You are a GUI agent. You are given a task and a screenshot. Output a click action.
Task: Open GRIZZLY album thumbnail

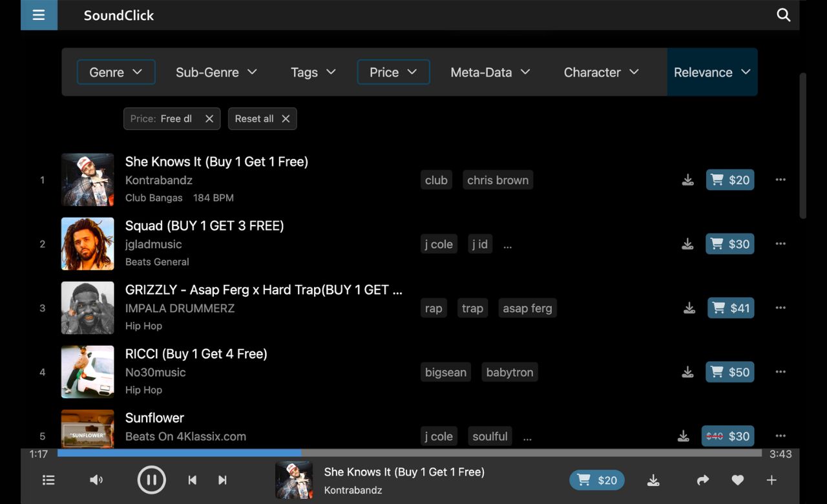pos(88,308)
